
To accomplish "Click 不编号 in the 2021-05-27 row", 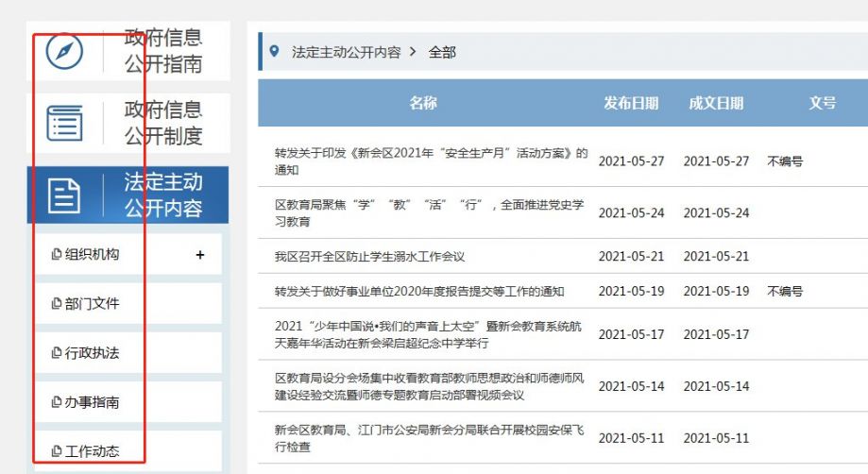I will 785,161.
